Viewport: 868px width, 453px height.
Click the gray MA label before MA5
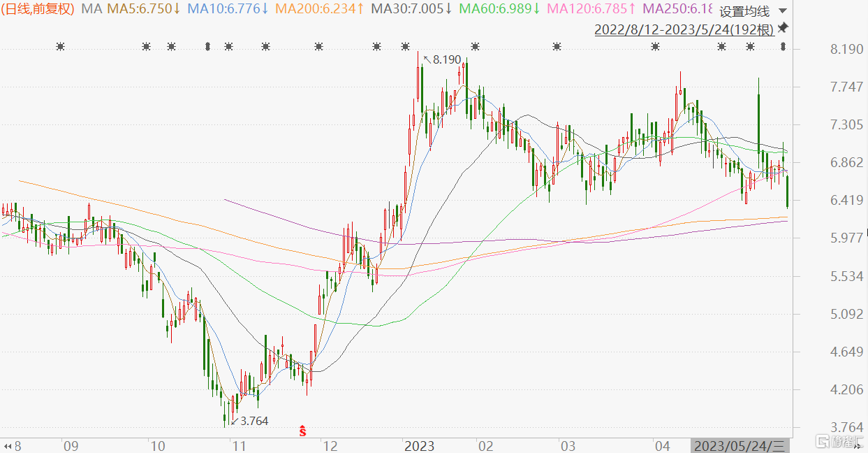click(x=91, y=9)
